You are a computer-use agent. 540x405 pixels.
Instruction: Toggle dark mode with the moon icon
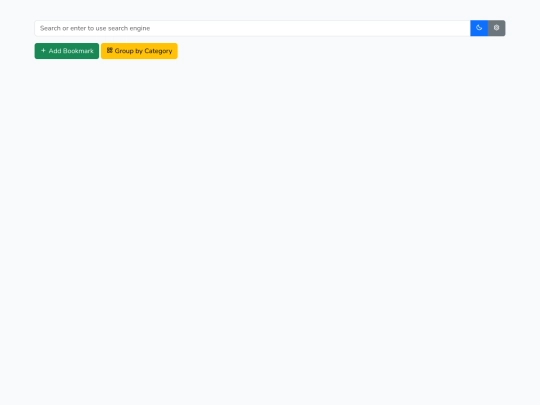pos(479,28)
